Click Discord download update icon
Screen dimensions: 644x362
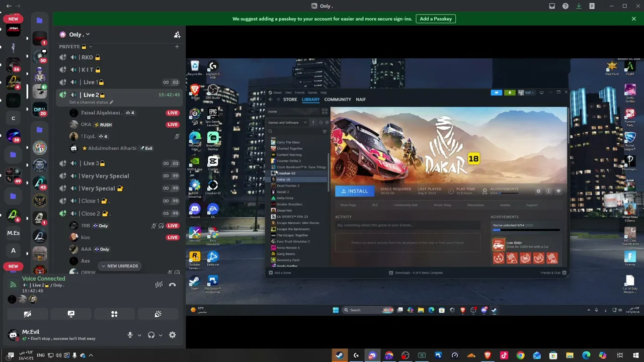(x=579, y=6)
